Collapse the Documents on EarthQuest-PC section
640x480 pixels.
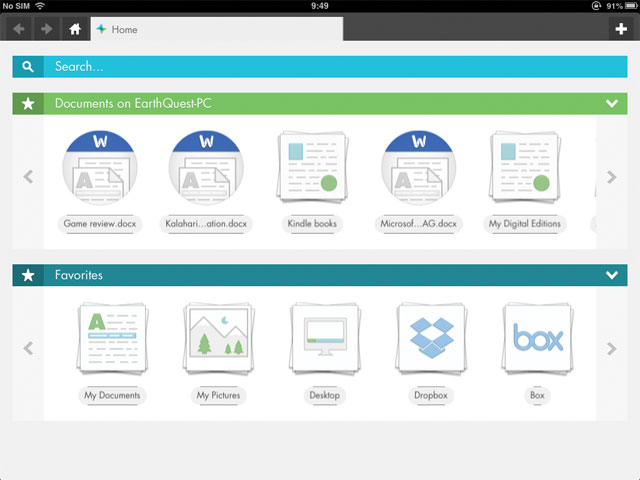(612, 103)
